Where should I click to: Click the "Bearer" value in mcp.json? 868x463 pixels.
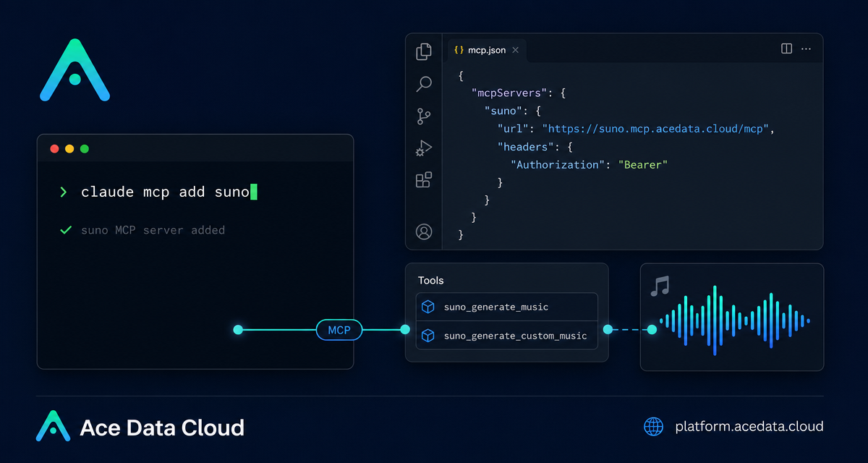643,164
